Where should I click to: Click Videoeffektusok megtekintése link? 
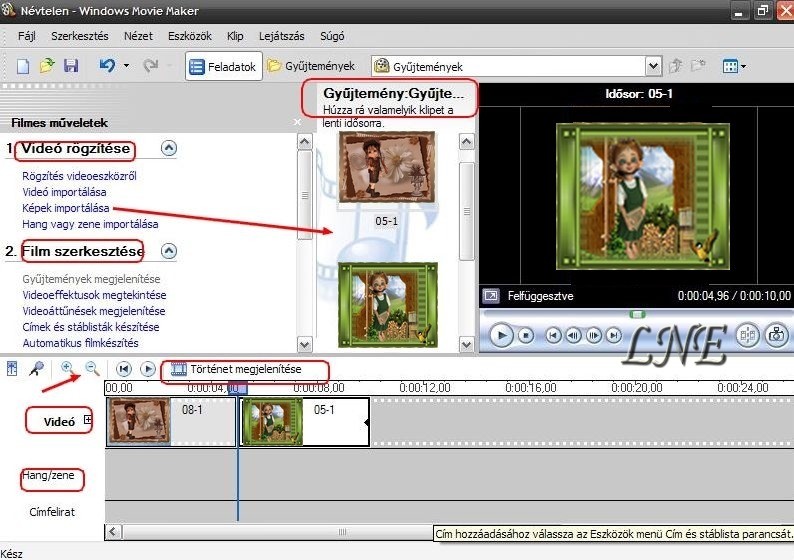click(x=94, y=295)
